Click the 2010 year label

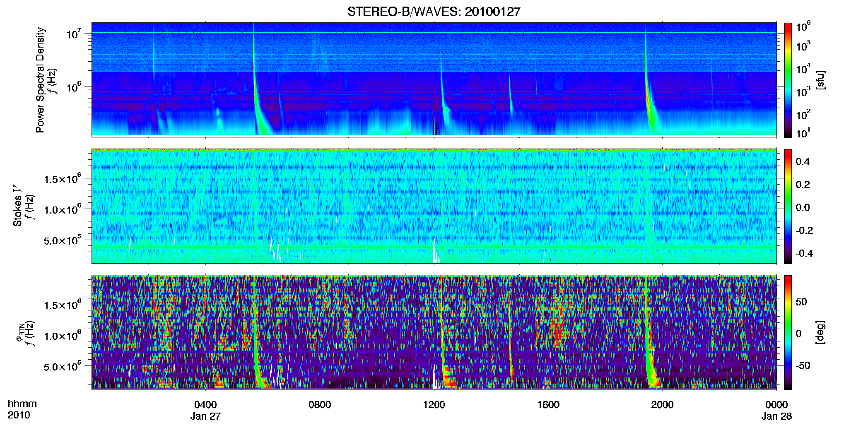click(x=19, y=415)
